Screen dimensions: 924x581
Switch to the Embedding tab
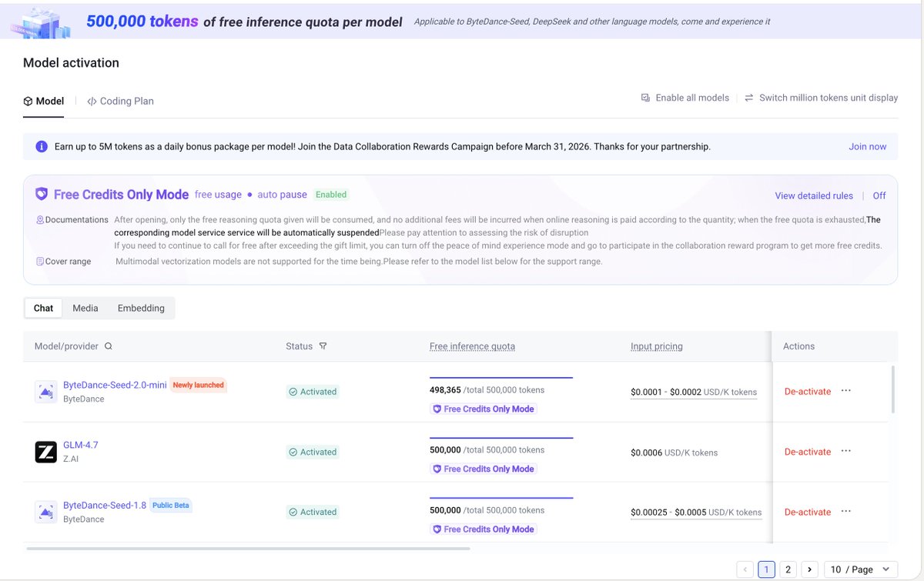pos(141,308)
